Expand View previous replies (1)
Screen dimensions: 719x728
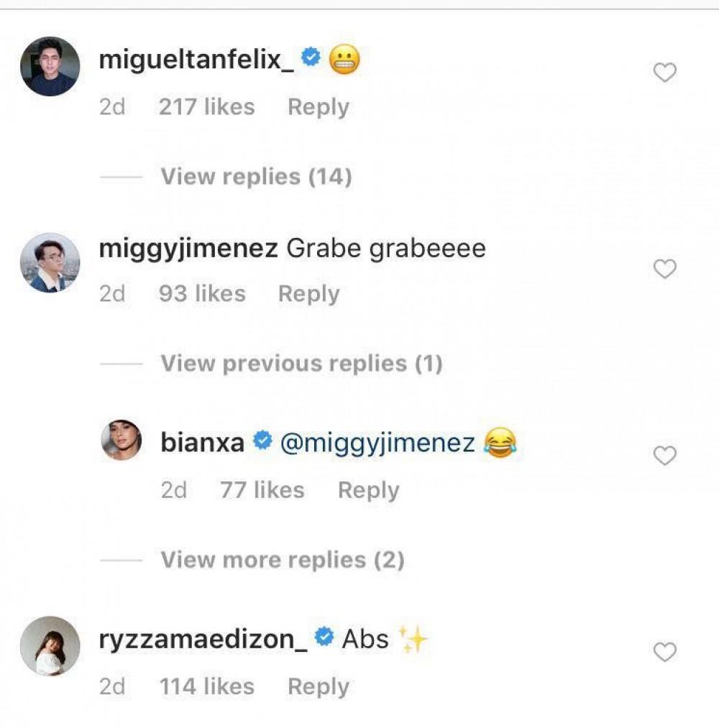301,363
